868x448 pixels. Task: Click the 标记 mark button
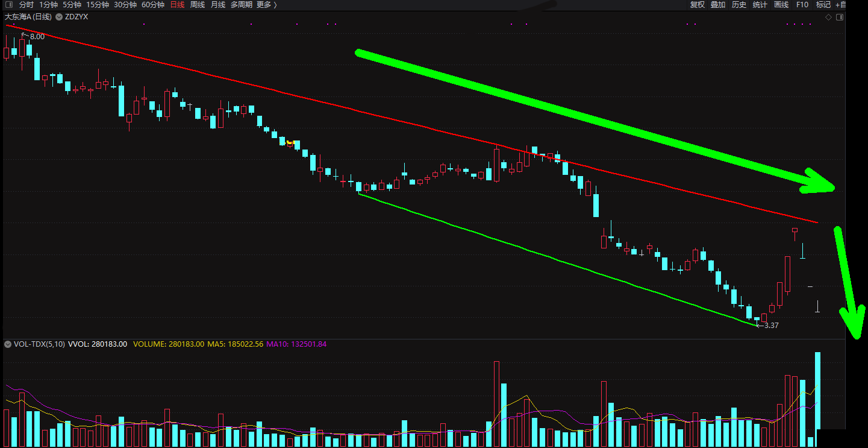click(823, 5)
